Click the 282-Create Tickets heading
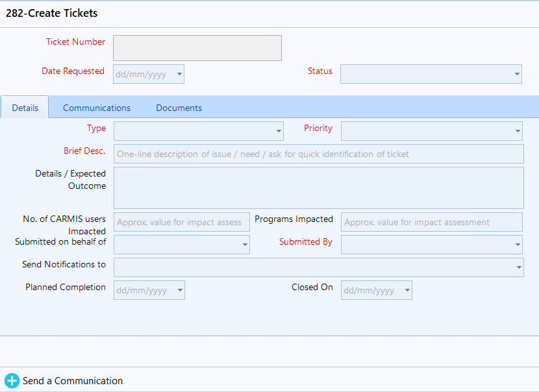 [x=51, y=13]
